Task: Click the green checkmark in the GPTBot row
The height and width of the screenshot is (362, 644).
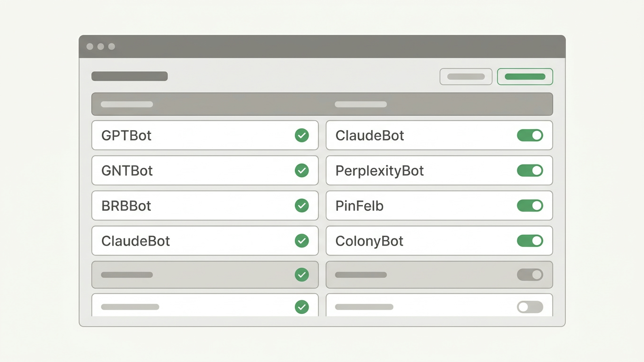Action: click(302, 135)
